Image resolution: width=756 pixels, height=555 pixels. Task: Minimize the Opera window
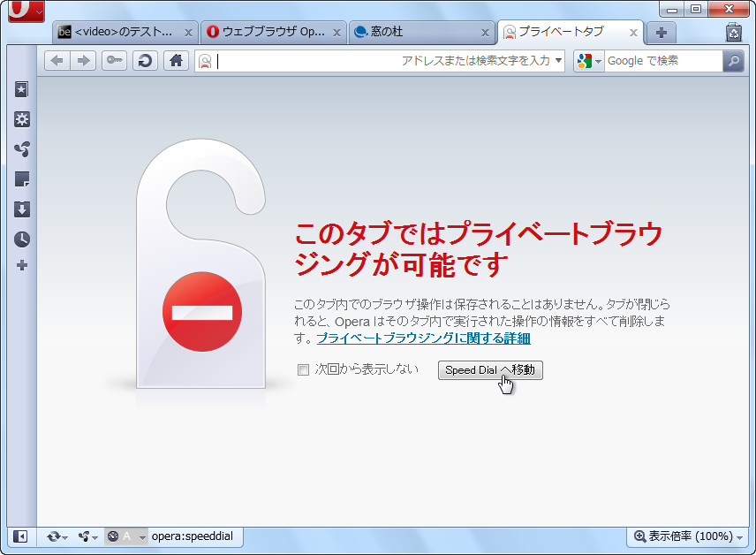pos(671,10)
